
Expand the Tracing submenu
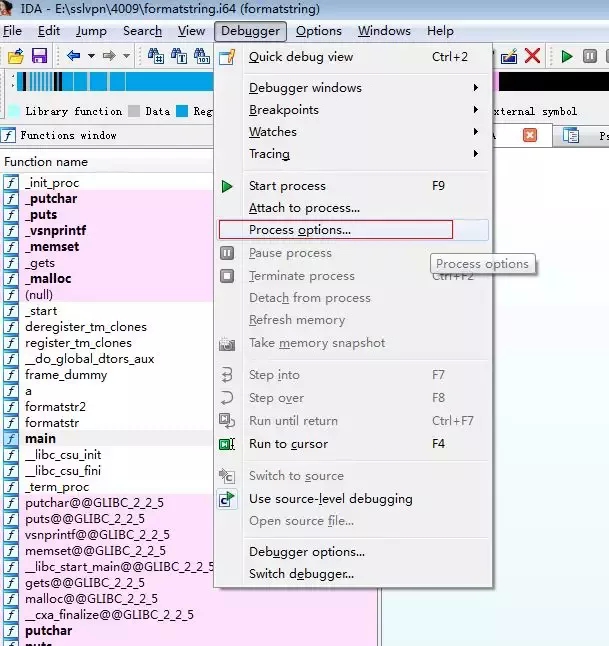354,154
